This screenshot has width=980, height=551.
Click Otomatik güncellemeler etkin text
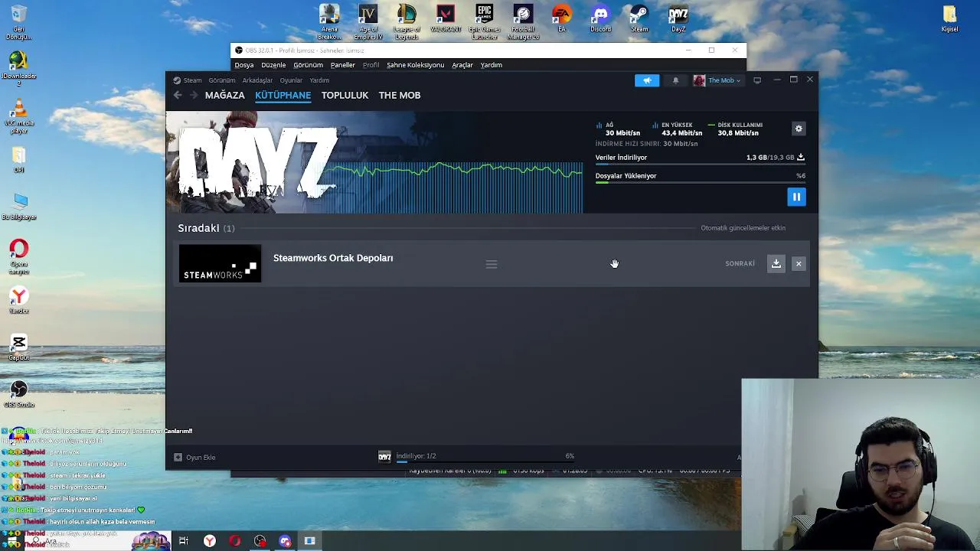[x=743, y=228]
